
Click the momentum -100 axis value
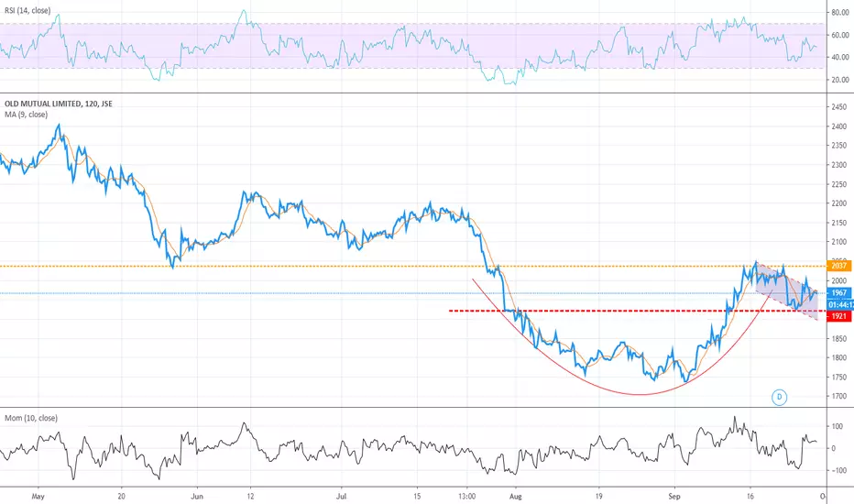click(x=838, y=471)
